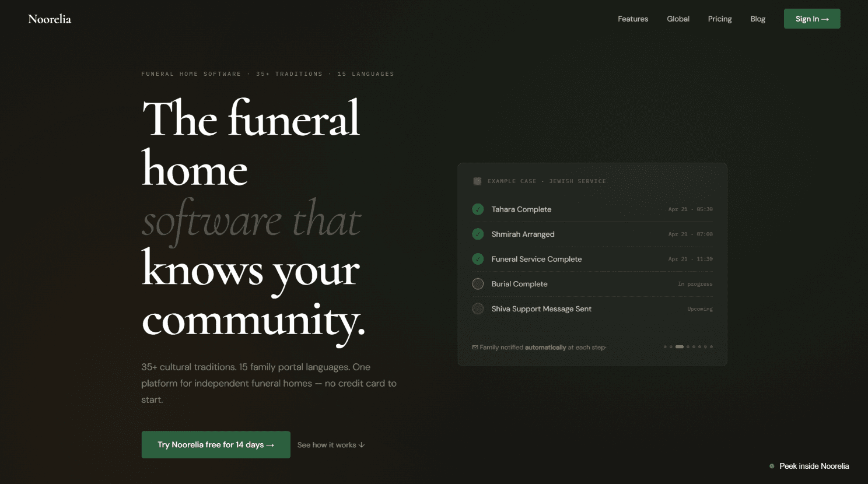
Task: Click the icon beside Example Case heading
Action: (477, 181)
